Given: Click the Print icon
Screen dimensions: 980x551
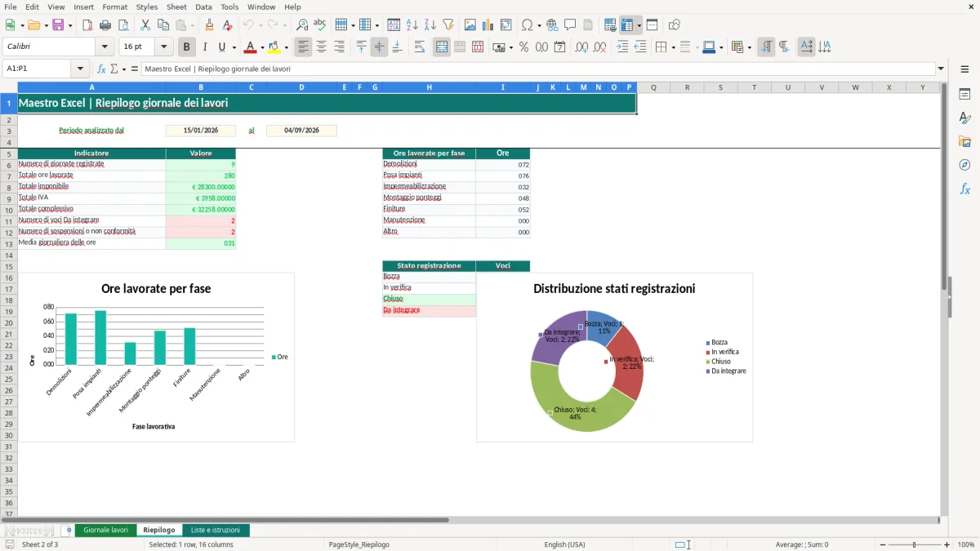Looking at the screenshot, I should pos(105,25).
